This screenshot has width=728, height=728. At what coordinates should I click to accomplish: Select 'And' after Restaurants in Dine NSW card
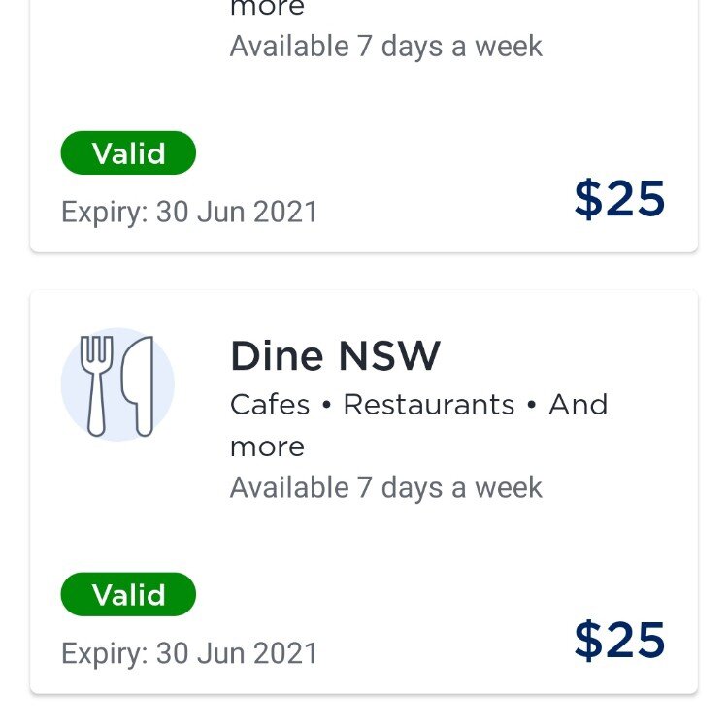tap(578, 404)
